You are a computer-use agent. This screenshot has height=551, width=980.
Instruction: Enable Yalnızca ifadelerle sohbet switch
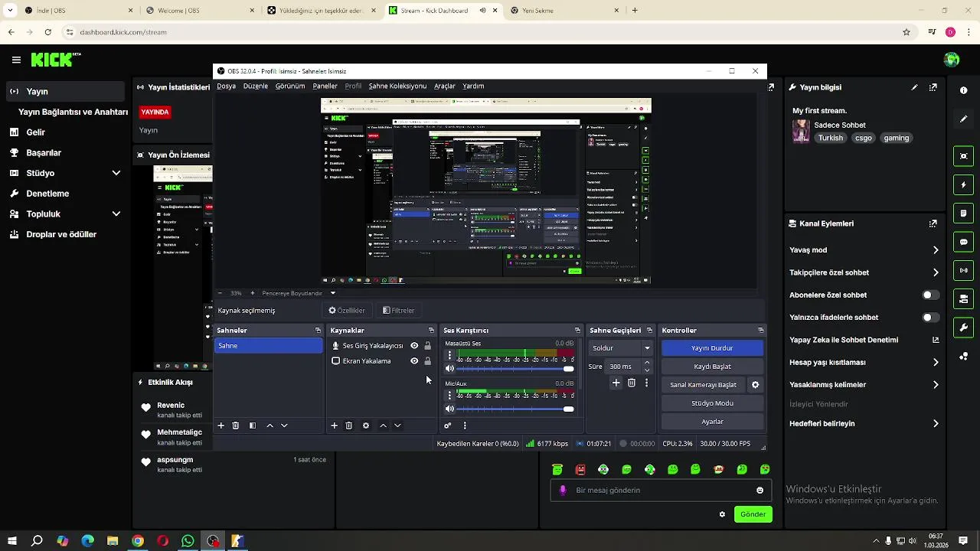[x=930, y=317]
